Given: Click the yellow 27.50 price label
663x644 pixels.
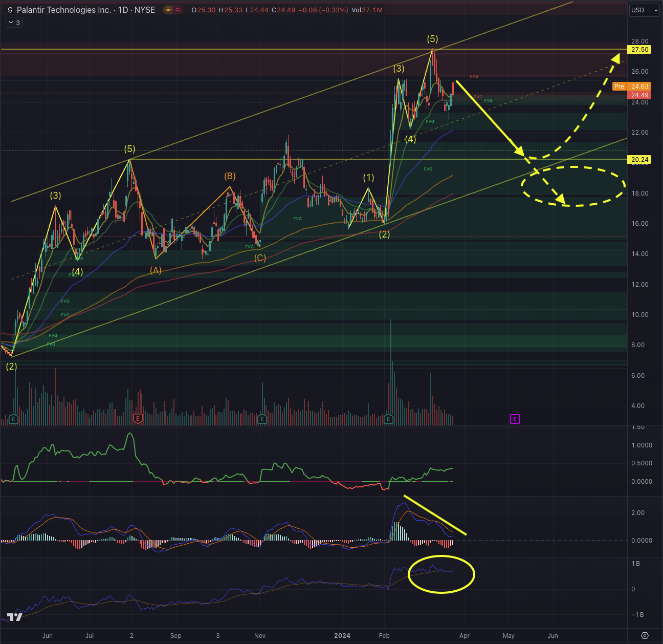Looking at the screenshot, I should pyautogui.click(x=639, y=50).
